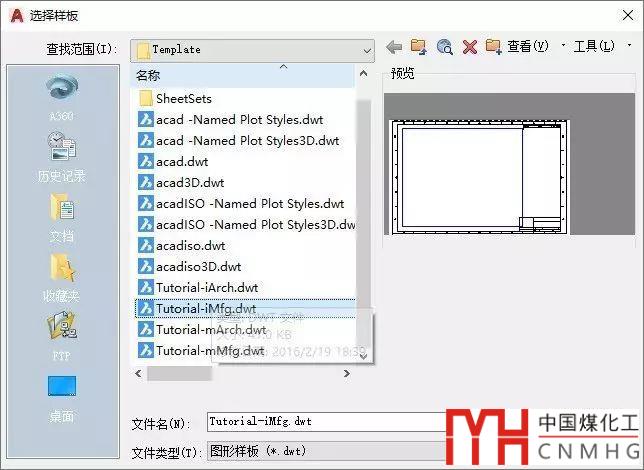Create a new folder via toolbar icon
This screenshot has width=644, height=470.
coord(493,47)
